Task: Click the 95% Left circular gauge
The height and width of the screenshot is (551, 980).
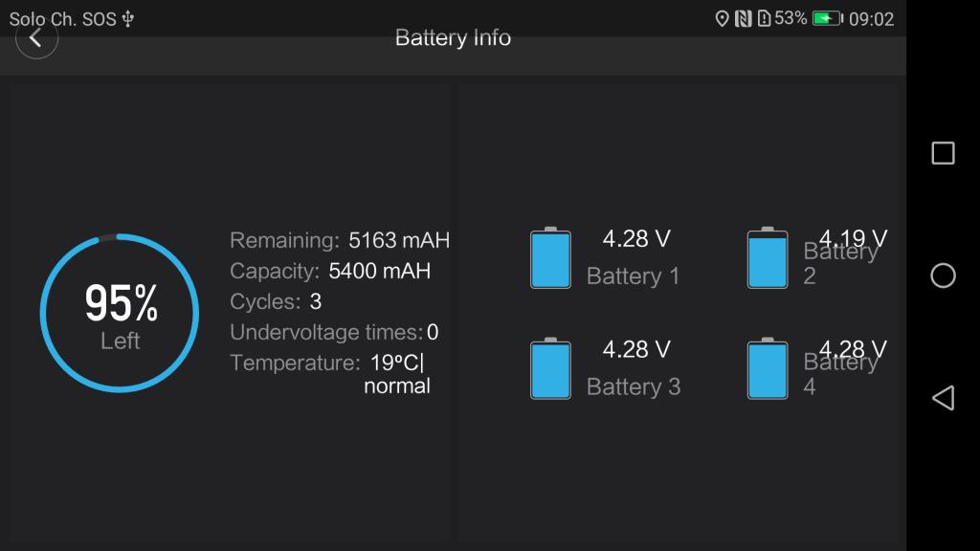Action: coord(120,313)
